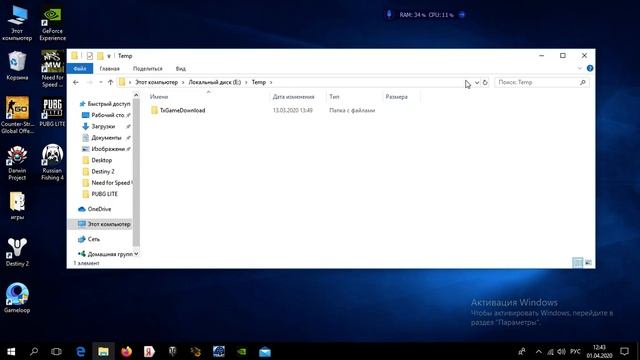Click the search magnifier icon
640x360 pixels.
583,82
